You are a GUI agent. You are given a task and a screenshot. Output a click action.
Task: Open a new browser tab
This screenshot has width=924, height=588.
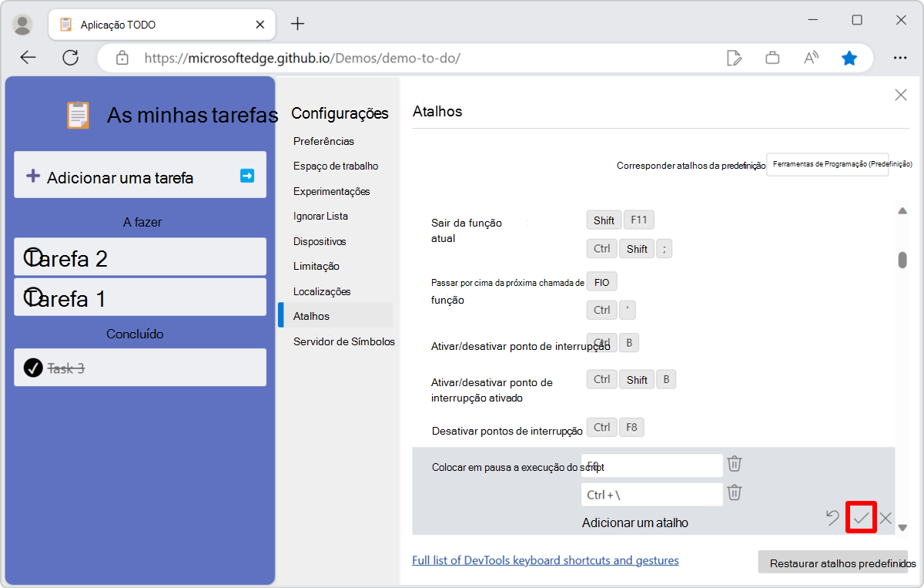click(297, 24)
